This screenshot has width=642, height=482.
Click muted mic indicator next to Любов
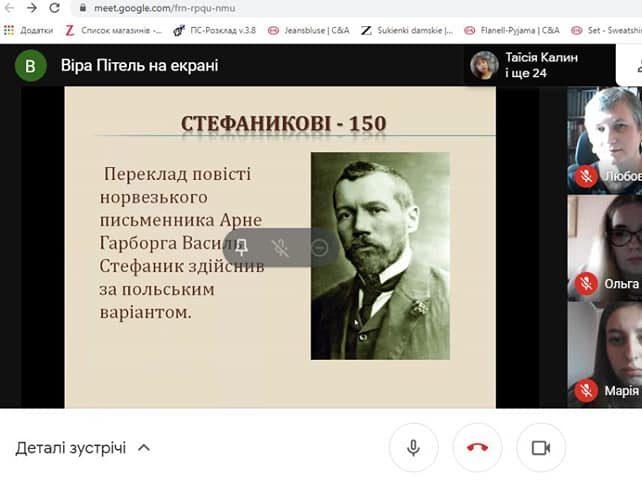click(x=586, y=177)
